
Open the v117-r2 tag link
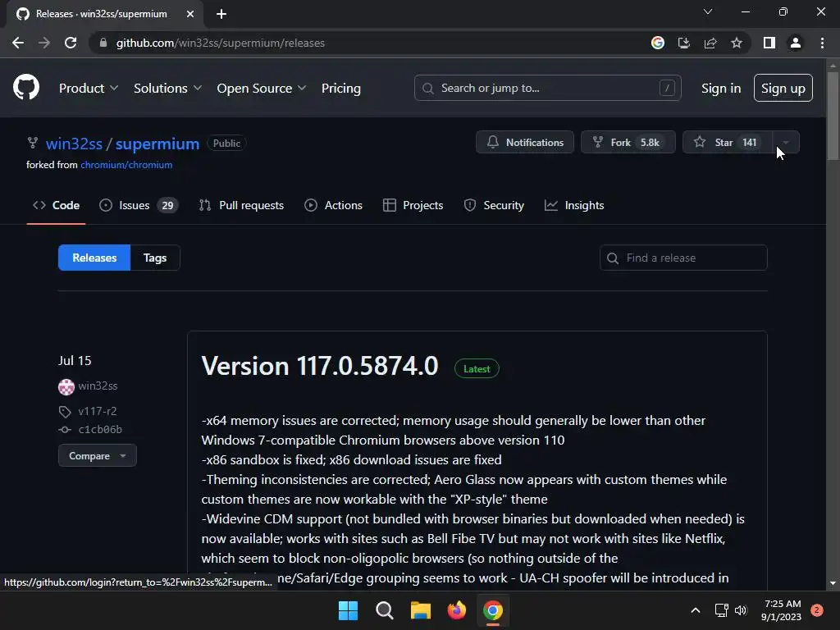[x=98, y=412]
